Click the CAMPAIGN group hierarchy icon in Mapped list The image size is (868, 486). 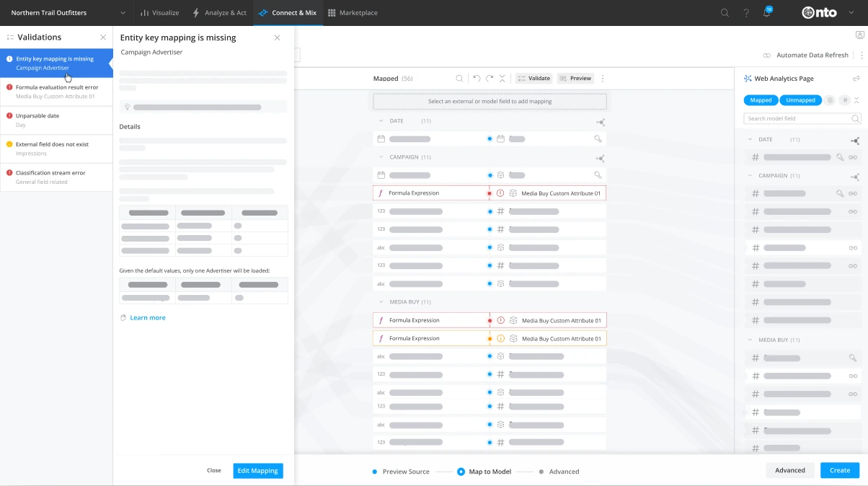pyautogui.click(x=600, y=158)
